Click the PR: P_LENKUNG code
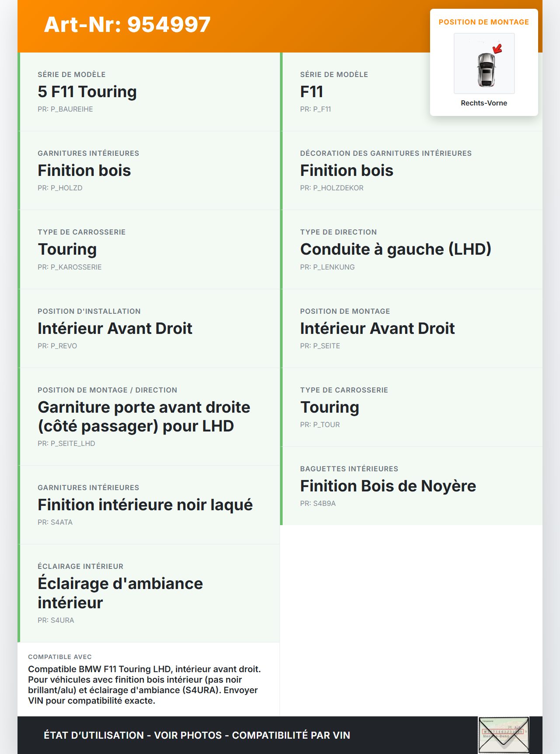The width and height of the screenshot is (560, 754). click(327, 267)
